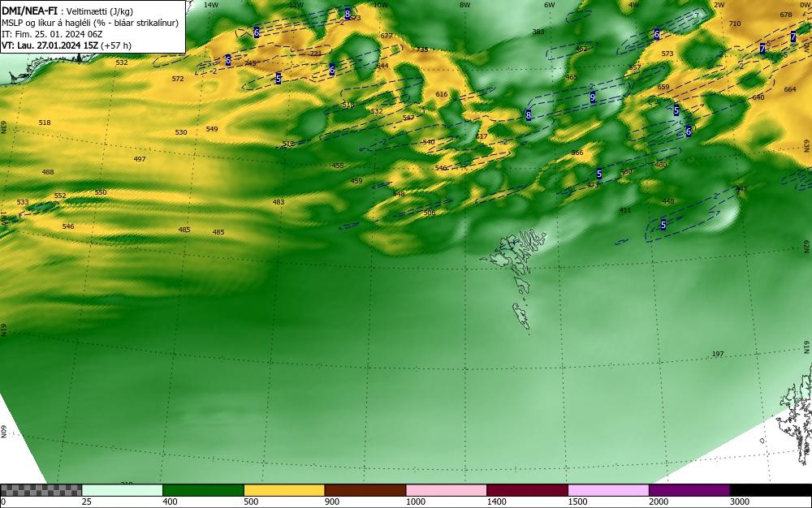
Task: Pick the maroon 1400–1500 legend swatch
Action: [x=527, y=490]
